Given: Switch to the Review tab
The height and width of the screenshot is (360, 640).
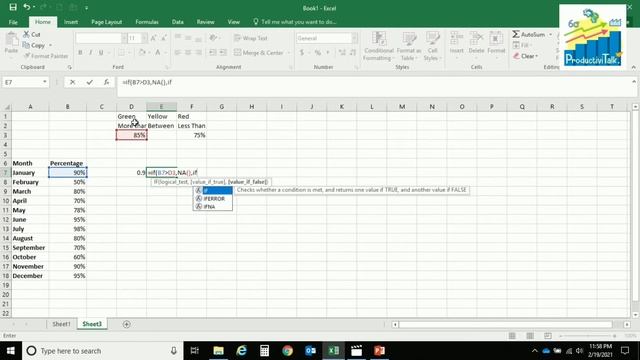Looking at the screenshot, I should tap(205, 22).
